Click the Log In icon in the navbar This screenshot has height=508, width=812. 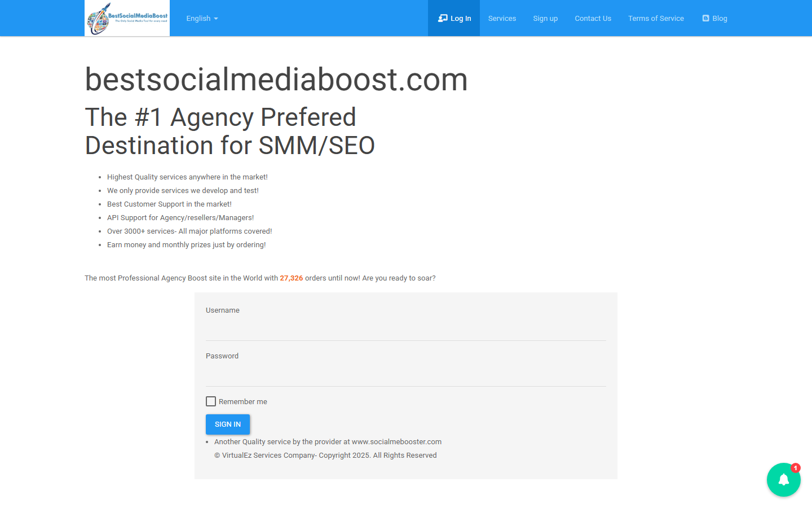click(443, 17)
